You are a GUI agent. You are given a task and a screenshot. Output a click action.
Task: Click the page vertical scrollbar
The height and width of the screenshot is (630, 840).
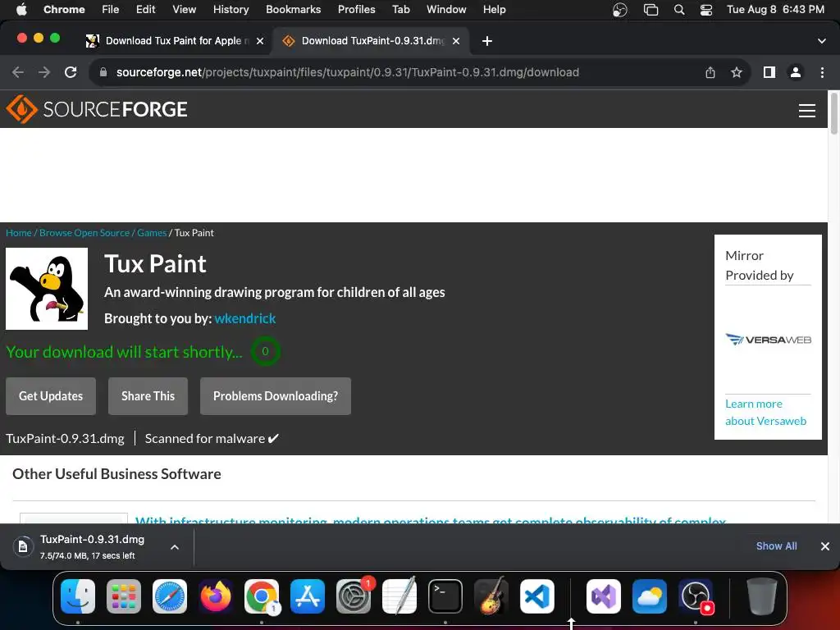tap(833, 115)
